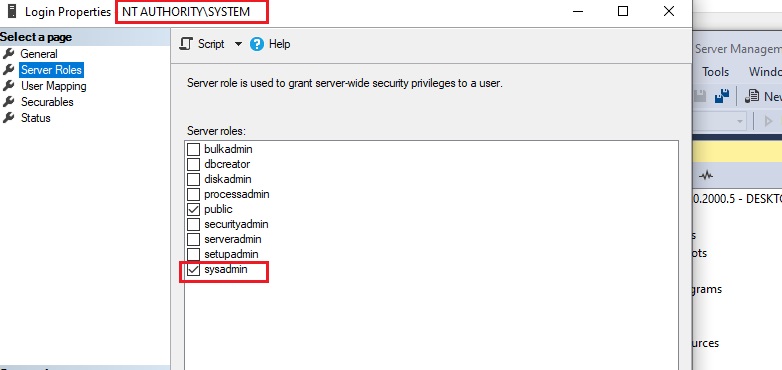Uncheck the sysadmin server role
782x370 pixels.
coord(193,270)
